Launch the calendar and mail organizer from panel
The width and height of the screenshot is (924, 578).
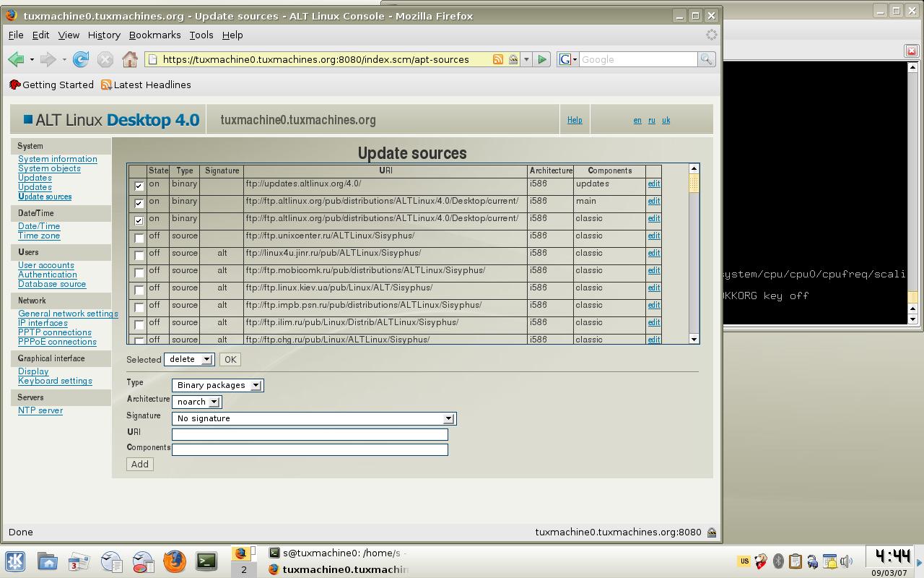pos(79,561)
